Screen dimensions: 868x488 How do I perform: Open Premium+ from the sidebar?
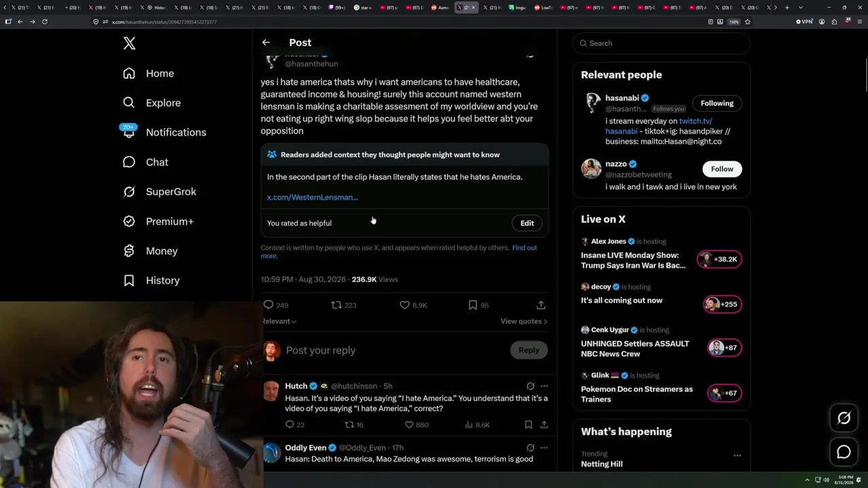tap(158, 222)
